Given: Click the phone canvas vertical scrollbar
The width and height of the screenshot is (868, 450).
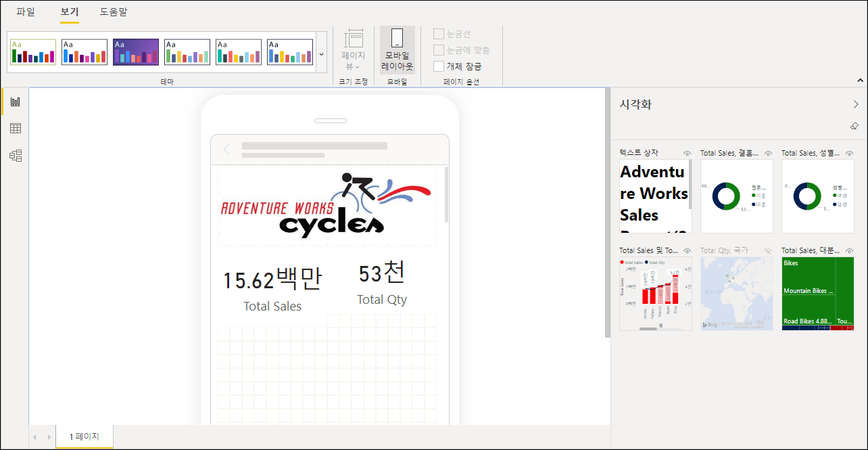Looking at the screenshot, I should (446, 195).
